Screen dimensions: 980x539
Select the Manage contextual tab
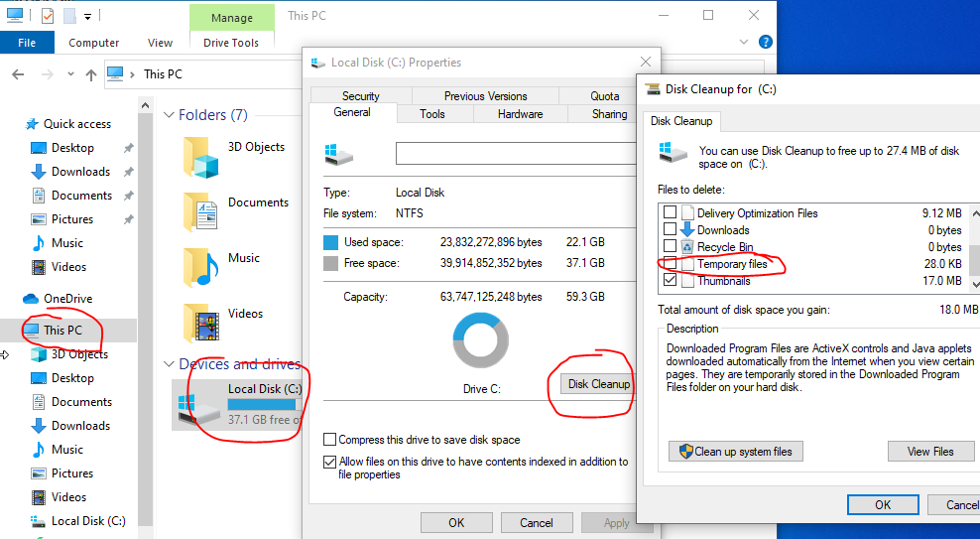[x=232, y=18]
